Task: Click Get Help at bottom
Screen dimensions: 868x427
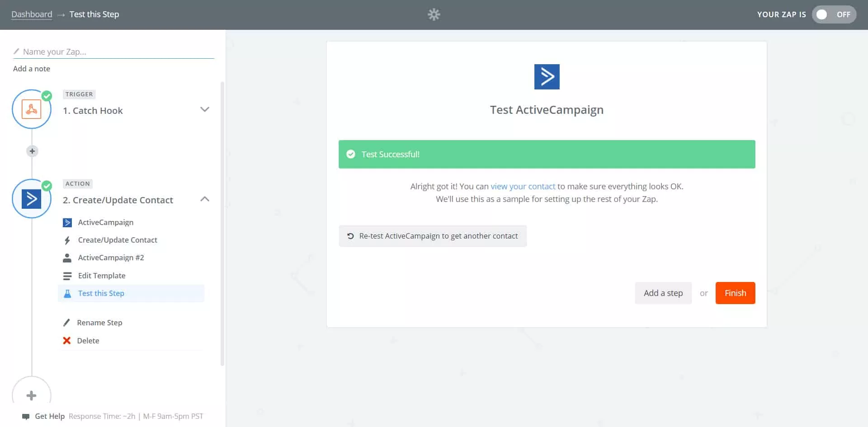Action: (50, 416)
